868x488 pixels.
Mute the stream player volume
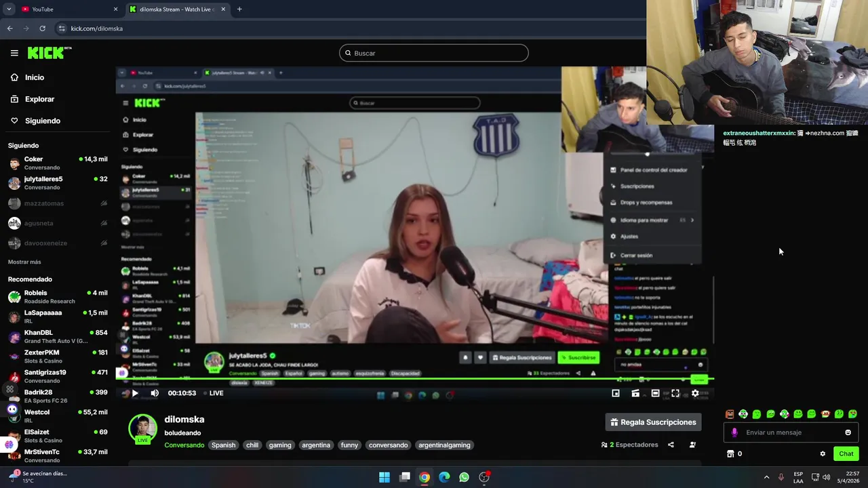pos(155,393)
